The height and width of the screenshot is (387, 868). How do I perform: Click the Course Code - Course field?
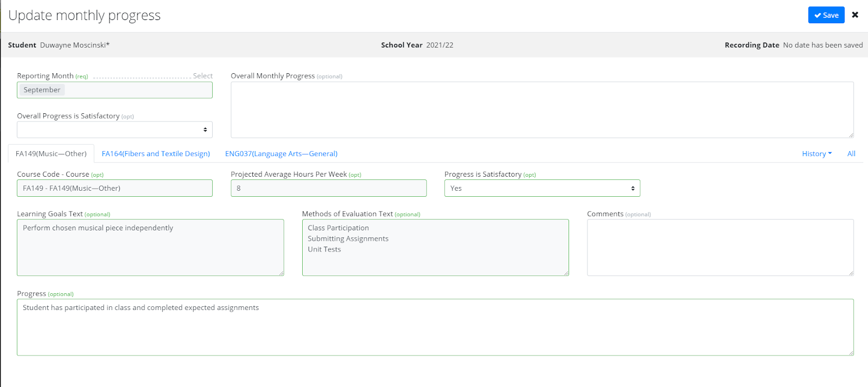(x=114, y=188)
